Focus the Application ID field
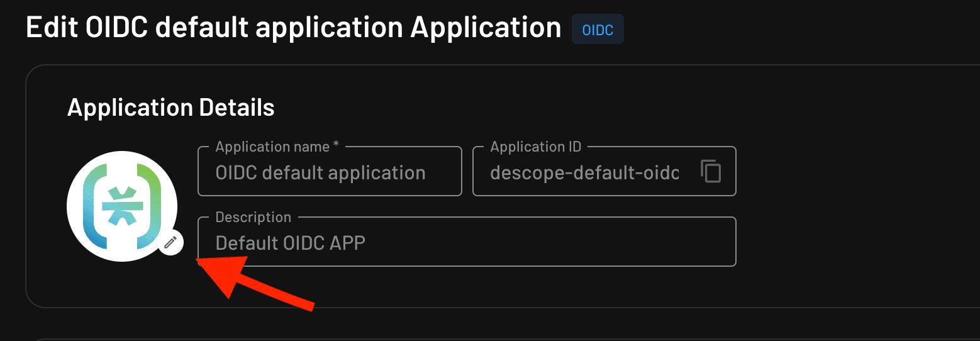Screen dimensions: 980x341 585,172
